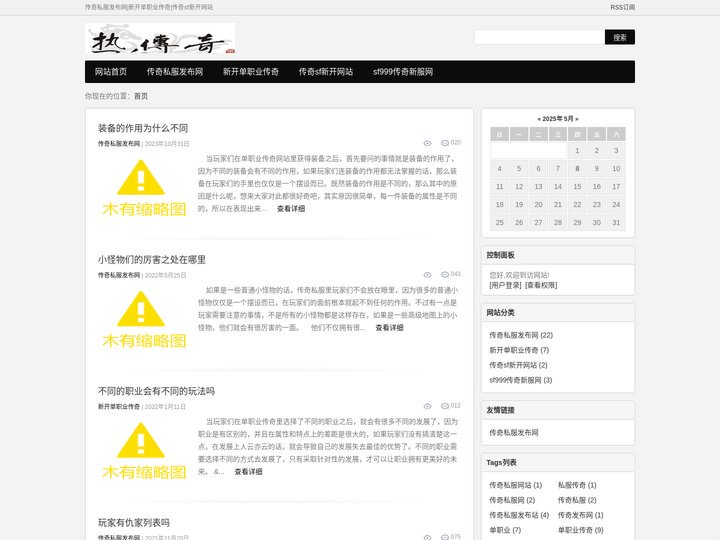This screenshot has height=540, width=720.
Task: Open tag 单职业 (7)
Action: click(x=505, y=530)
